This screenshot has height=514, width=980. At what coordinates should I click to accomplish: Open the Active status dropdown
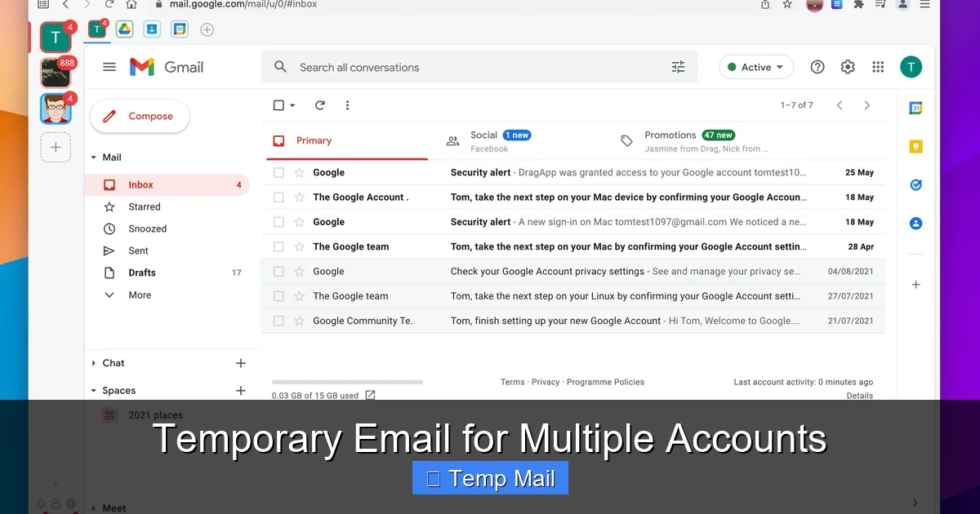756,67
